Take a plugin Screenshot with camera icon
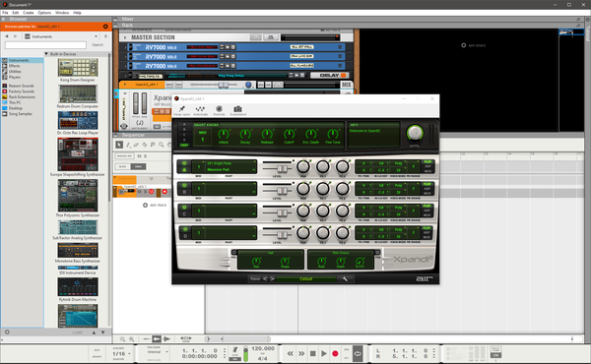Screen dimensions: 591x364 point(237,109)
